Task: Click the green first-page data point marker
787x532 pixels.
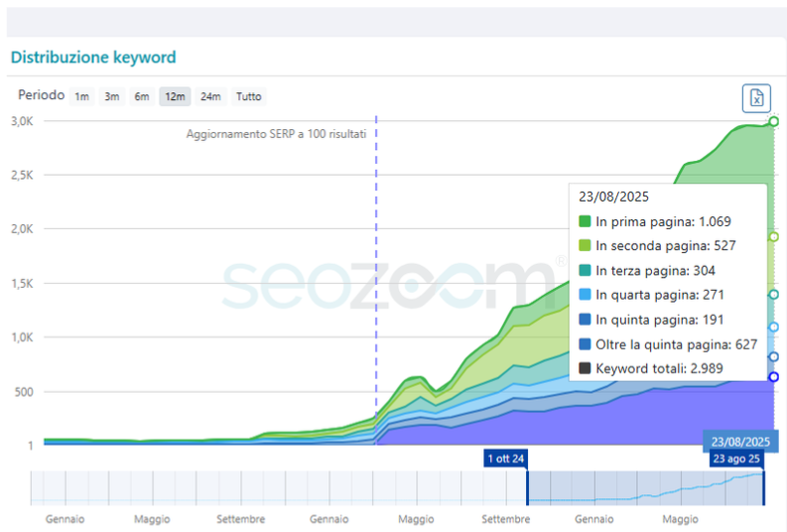Action: tap(774, 121)
